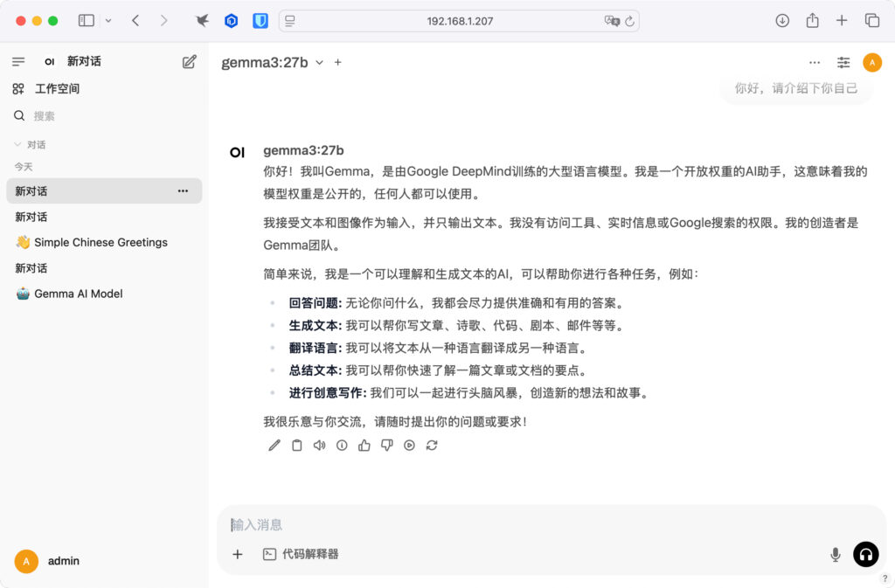Continue the response generation
This screenshot has width=895, height=588.
[x=409, y=446]
